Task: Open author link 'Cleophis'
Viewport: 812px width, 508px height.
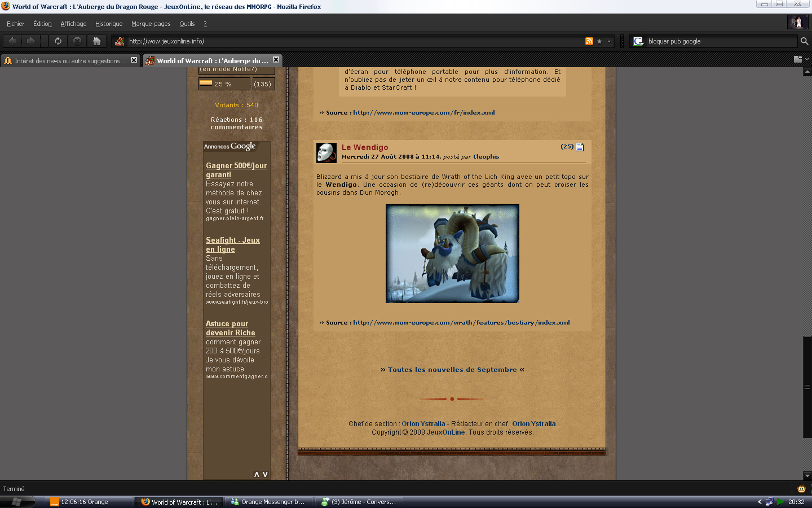Action: (x=486, y=157)
